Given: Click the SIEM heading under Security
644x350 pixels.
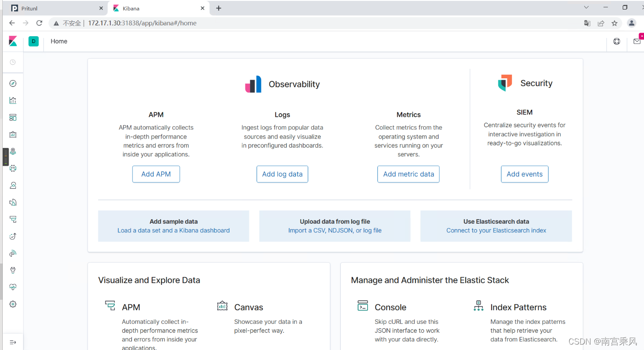Looking at the screenshot, I should [x=525, y=112].
